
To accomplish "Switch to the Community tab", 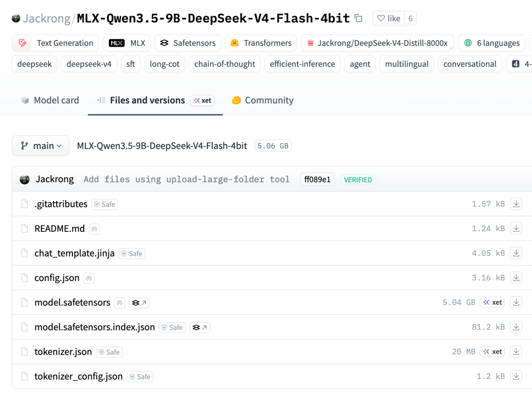I will click(263, 100).
